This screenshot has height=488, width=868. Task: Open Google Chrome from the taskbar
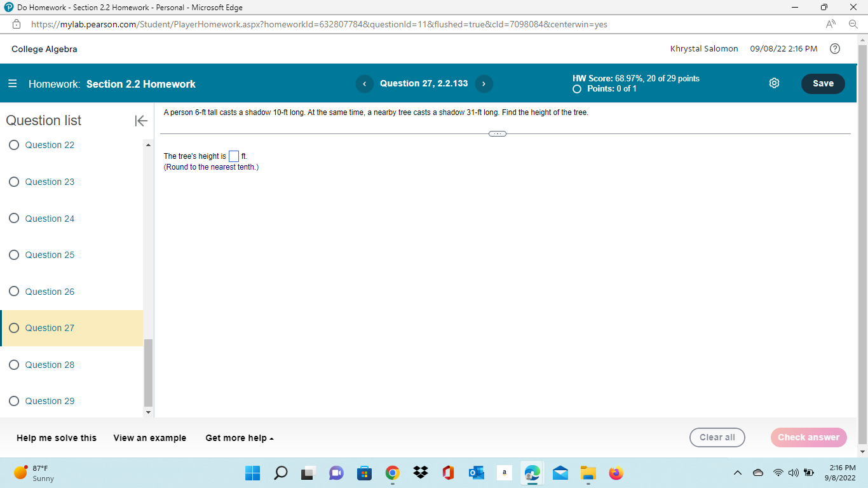pos(392,473)
